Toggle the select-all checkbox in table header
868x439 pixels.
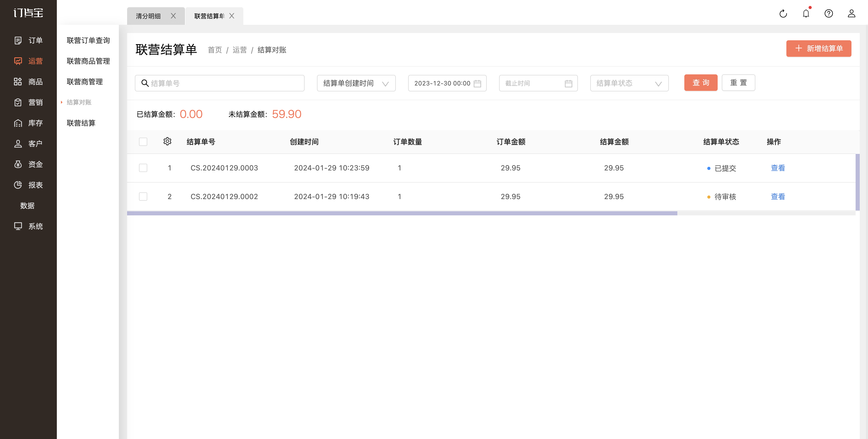pyautogui.click(x=143, y=142)
